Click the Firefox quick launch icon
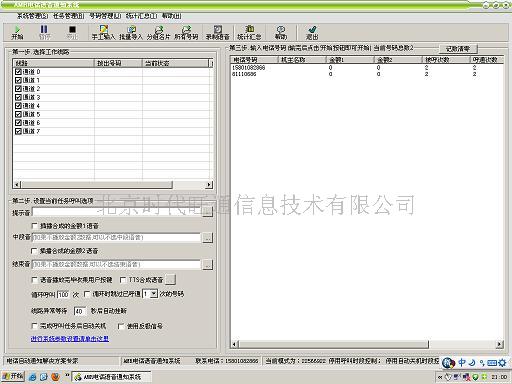Image resolution: width=512 pixels, height=384 pixels. click(55, 377)
